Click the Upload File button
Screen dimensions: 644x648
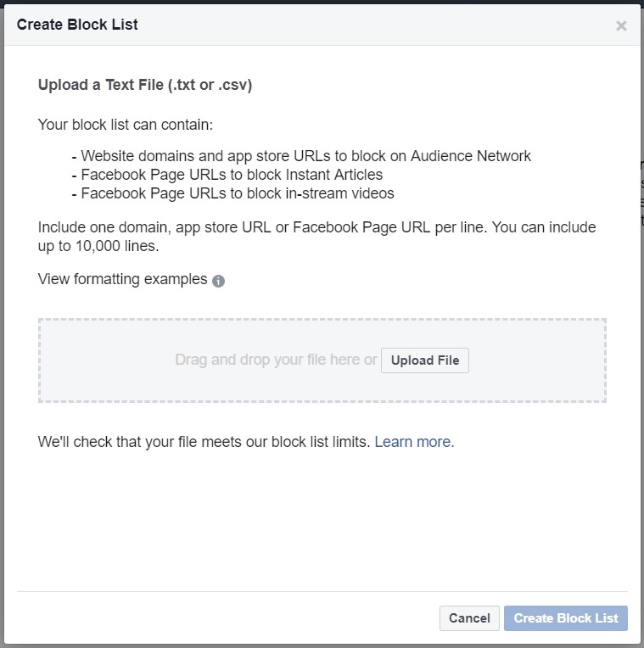pyautogui.click(x=425, y=360)
